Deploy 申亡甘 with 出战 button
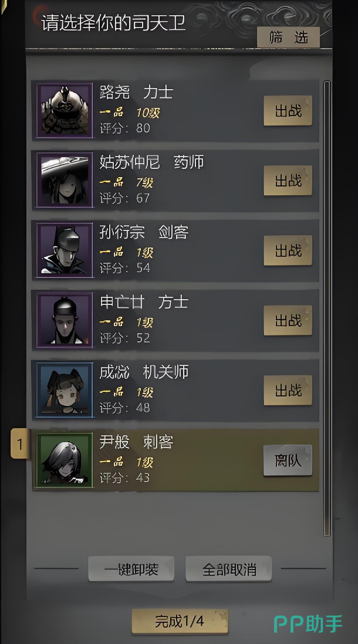 288,320
